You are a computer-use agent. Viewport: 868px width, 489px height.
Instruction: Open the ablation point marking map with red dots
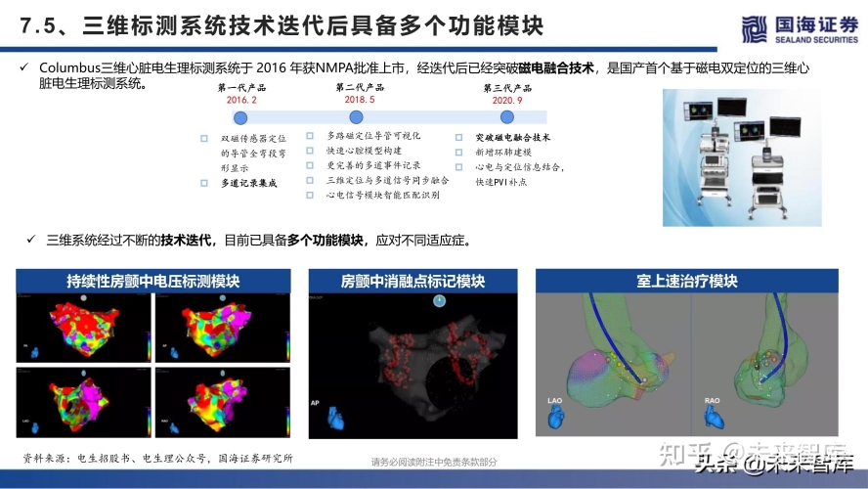click(412, 366)
